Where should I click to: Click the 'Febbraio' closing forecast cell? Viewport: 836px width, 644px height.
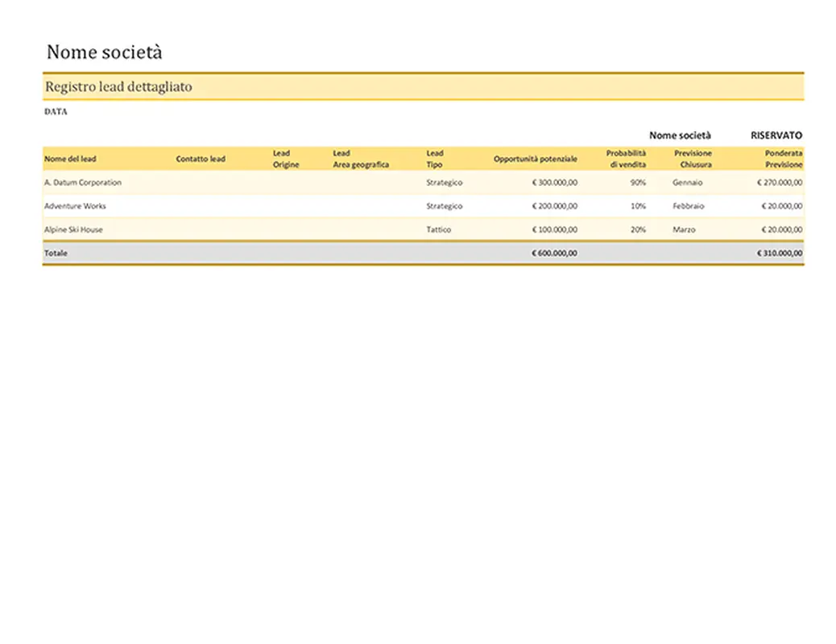[688, 206]
